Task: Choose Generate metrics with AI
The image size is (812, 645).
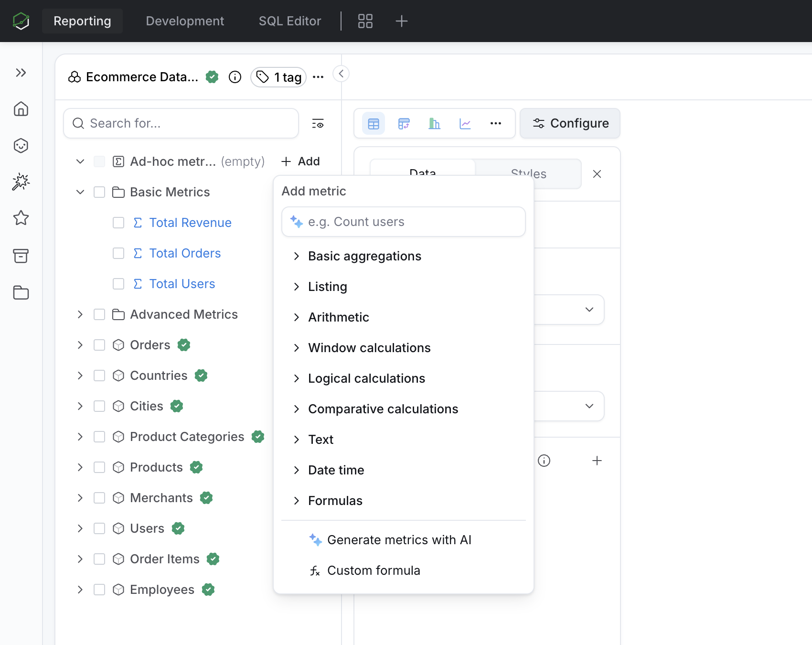Action: coord(404,540)
